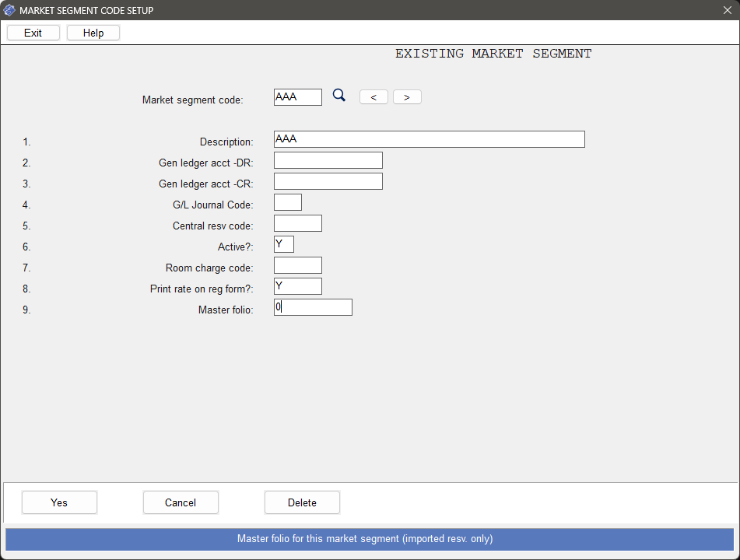Select the Print rate on reg form field
The width and height of the screenshot is (740, 560).
[297, 286]
